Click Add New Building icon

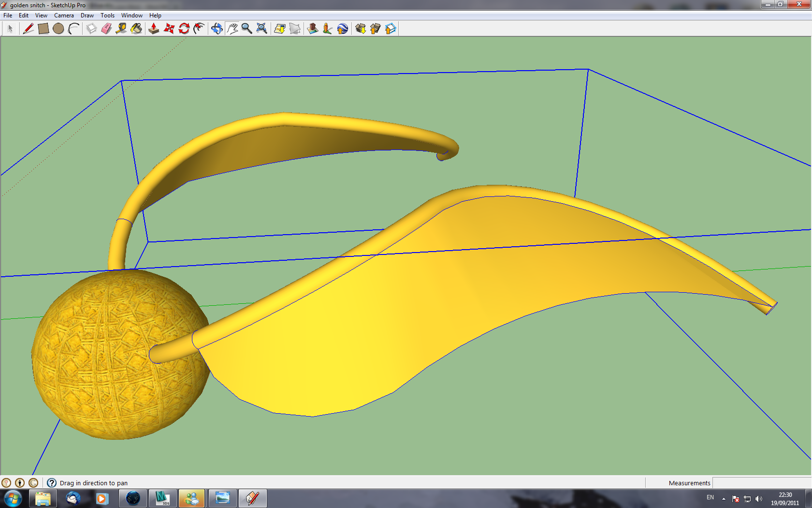(313, 29)
